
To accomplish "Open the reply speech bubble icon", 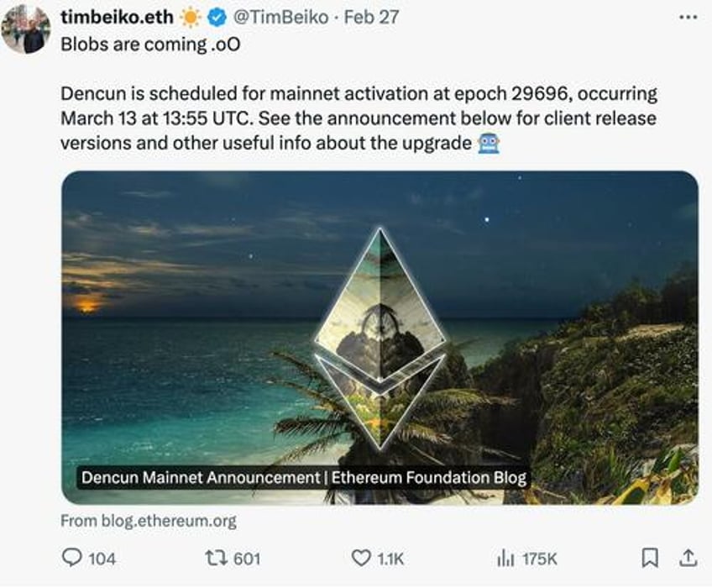I will coord(71,558).
